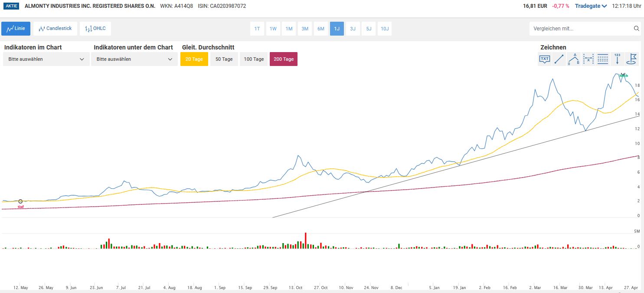
Task: Open the Indikatoren im Chart dropdown
Action: point(46,59)
